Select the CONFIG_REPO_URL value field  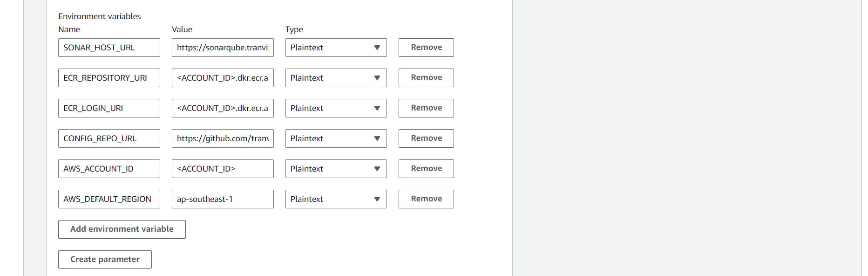(x=222, y=138)
